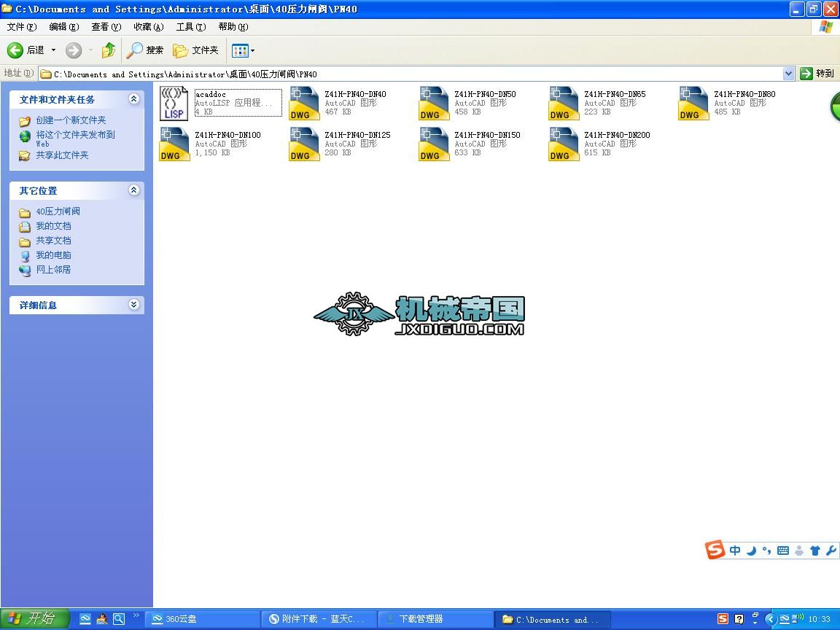Viewport: 840px width, 630px height.
Task: Click 共享此文件夹 link
Action: (62, 155)
